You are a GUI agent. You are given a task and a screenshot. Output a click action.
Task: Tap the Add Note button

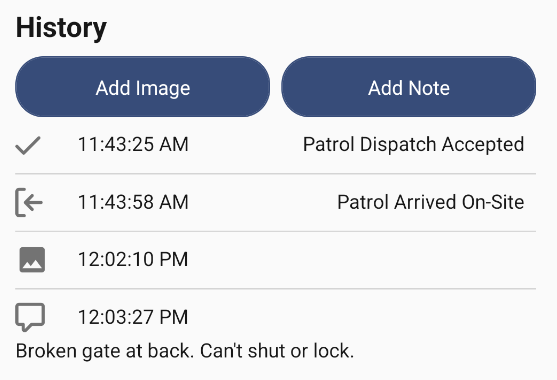[409, 87]
